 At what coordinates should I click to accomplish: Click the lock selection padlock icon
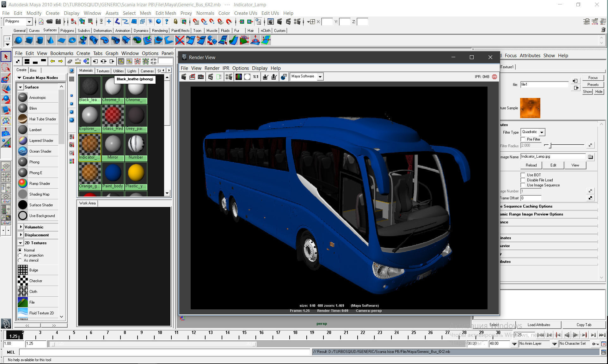175,21
